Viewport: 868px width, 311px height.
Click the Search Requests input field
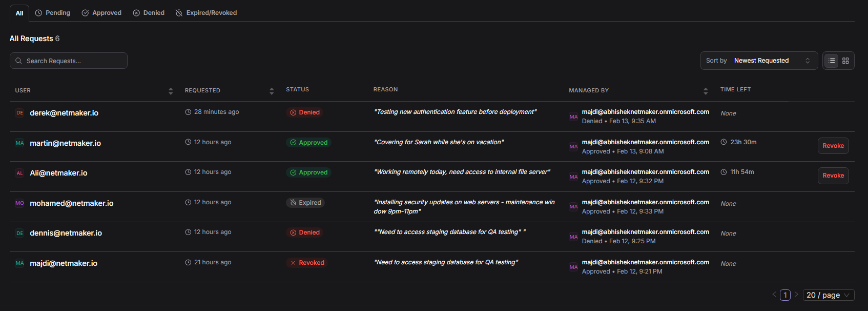(69, 61)
